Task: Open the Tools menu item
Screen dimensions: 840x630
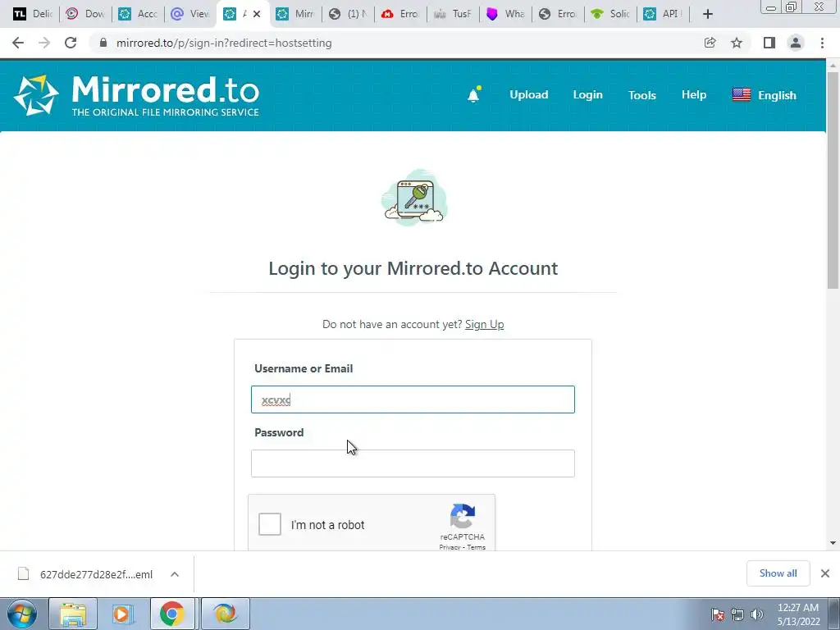Action: coord(641,95)
